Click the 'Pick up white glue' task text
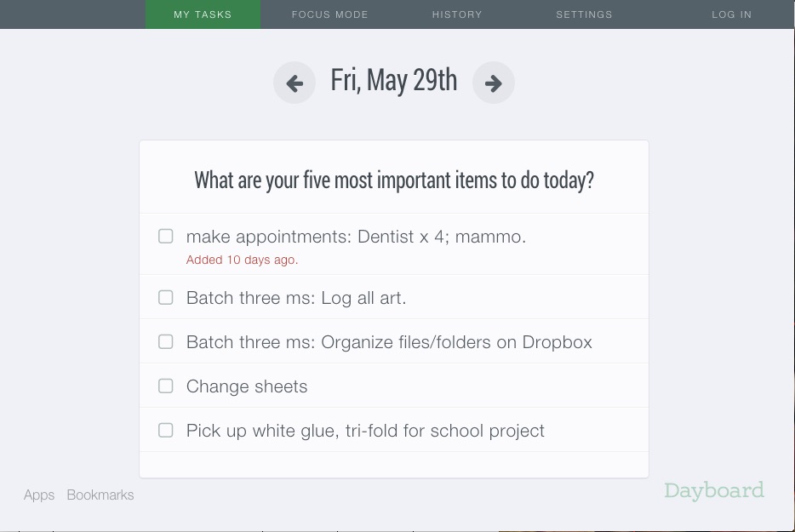 point(365,431)
